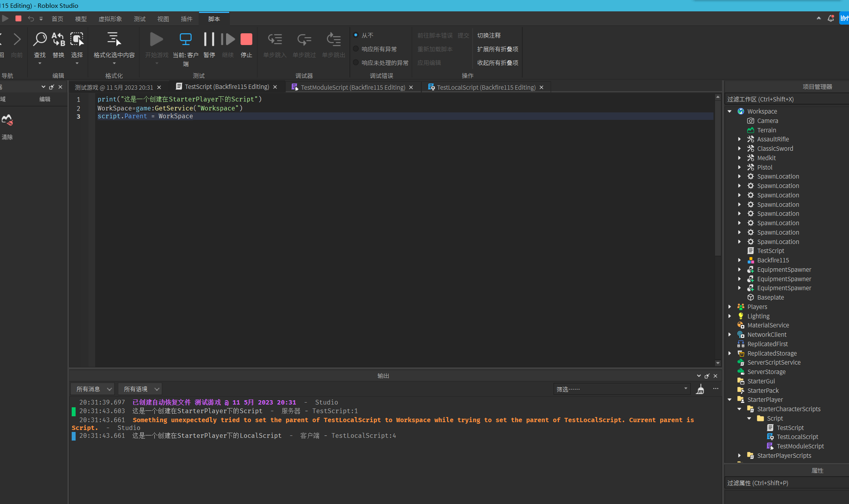
Task: Select MaterialService in the Explorer
Action: point(768,325)
